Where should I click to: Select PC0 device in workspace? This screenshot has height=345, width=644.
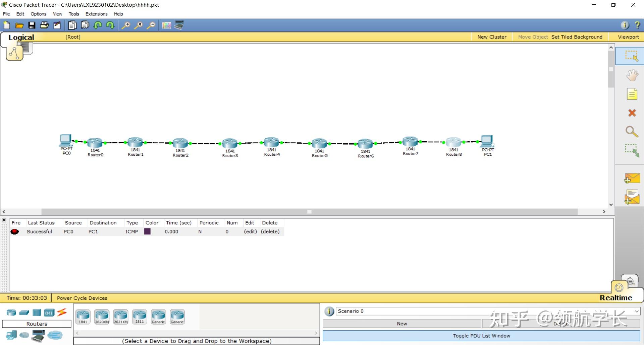tap(66, 140)
